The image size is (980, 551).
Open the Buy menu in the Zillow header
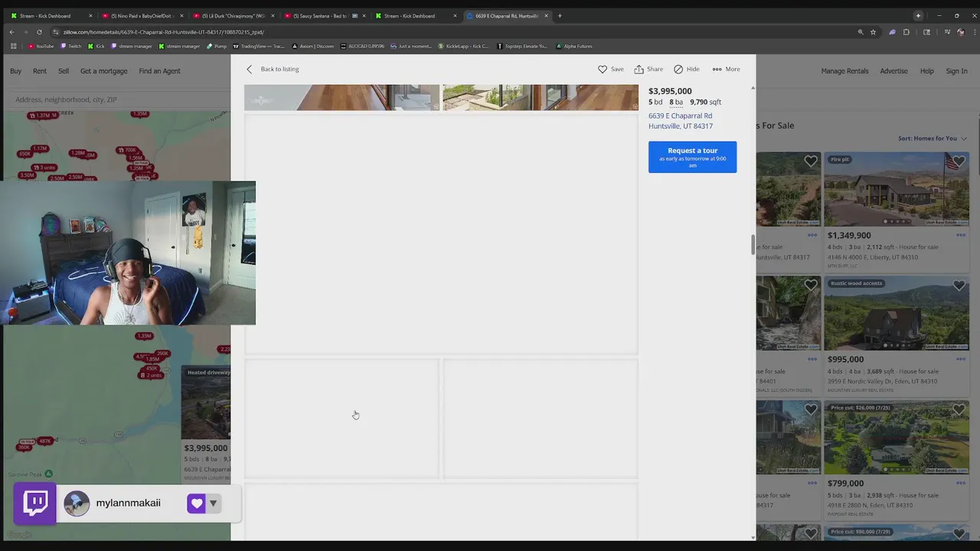pos(15,71)
